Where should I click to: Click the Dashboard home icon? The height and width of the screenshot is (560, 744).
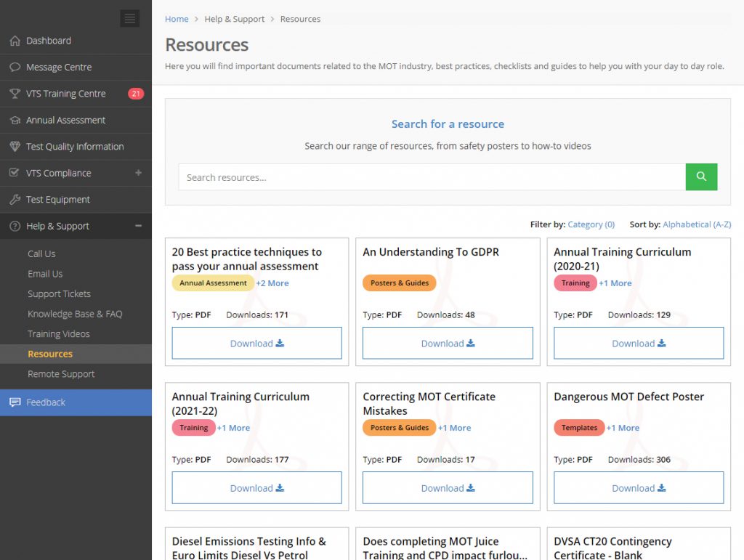pos(15,41)
